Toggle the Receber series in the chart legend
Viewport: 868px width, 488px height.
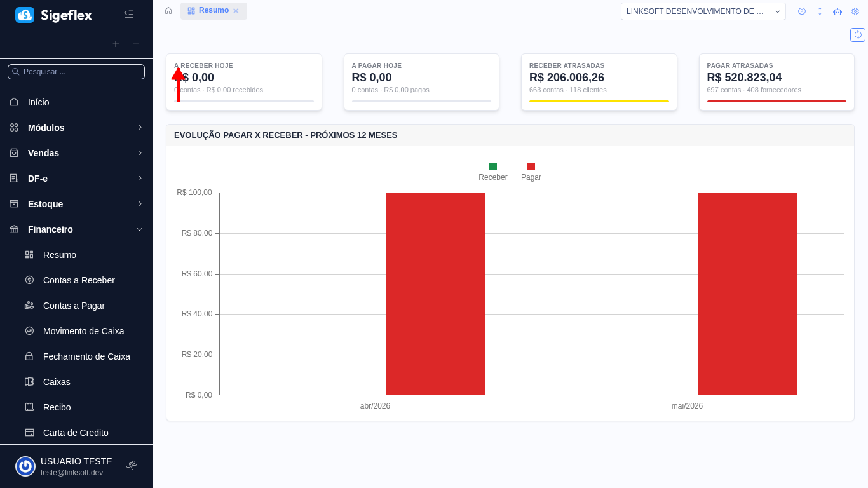pyautogui.click(x=493, y=170)
